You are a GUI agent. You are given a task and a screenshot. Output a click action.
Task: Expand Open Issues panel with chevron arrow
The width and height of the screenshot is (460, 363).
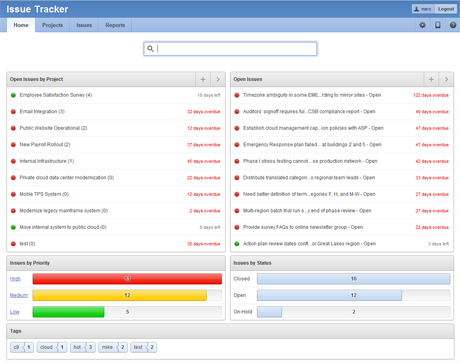click(x=446, y=79)
